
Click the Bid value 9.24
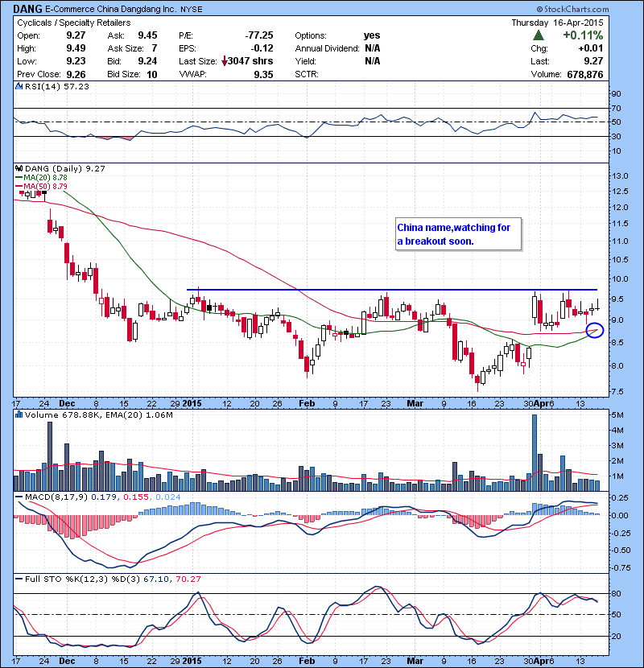pos(147,61)
